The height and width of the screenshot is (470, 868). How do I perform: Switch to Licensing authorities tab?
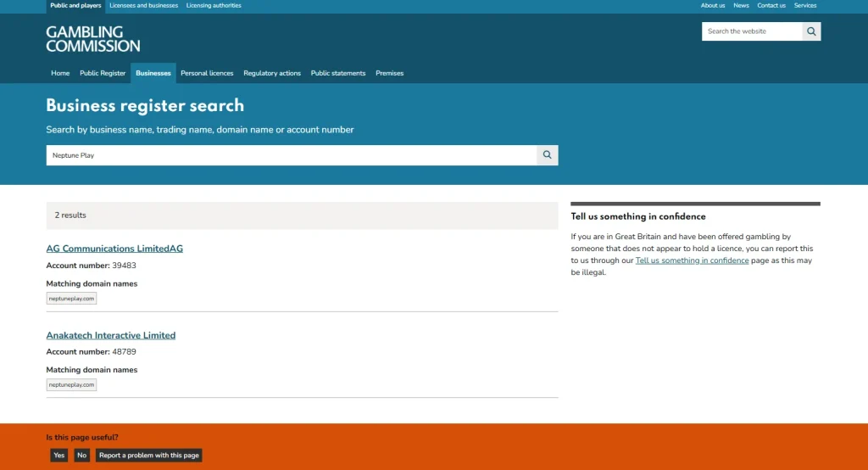pyautogui.click(x=214, y=6)
